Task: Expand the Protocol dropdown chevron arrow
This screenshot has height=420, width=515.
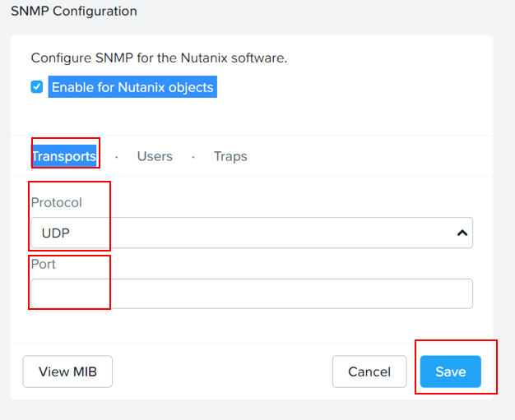Action: click(x=462, y=233)
